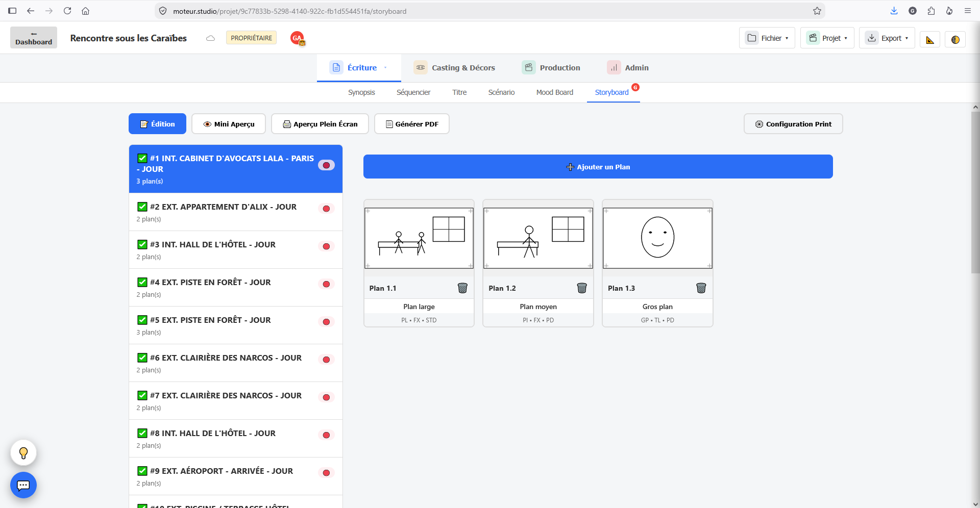Click the cloud sync status icon
The width and height of the screenshot is (980, 508).
210,38
